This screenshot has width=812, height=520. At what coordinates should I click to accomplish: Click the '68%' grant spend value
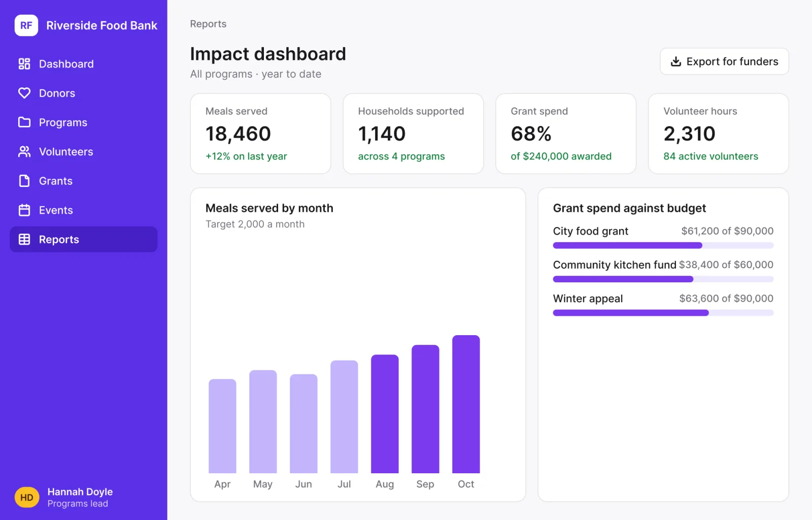(x=531, y=134)
